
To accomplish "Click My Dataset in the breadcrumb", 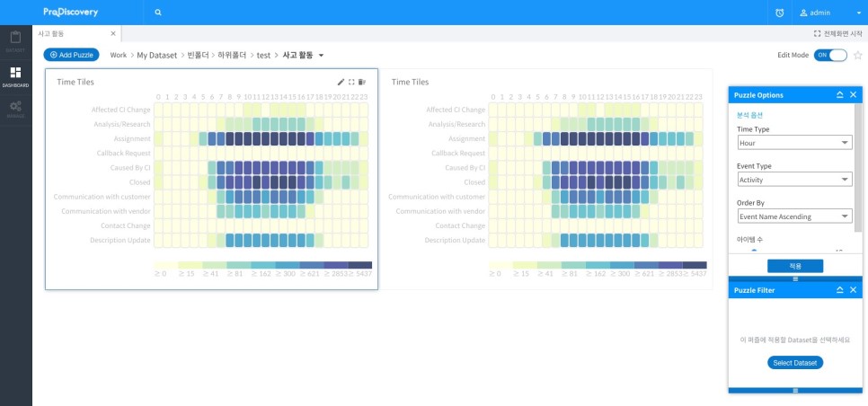I will 155,55.
